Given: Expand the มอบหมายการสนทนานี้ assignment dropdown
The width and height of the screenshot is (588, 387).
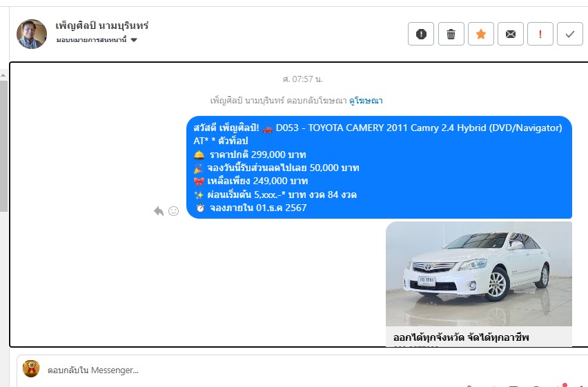Looking at the screenshot, I should point(97,40).
